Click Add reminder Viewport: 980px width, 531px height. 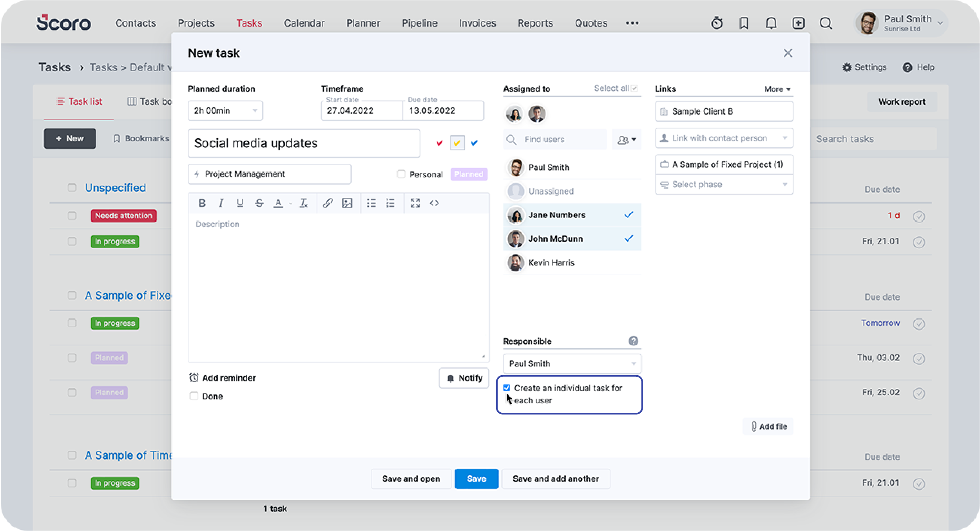tap(222, 378)
